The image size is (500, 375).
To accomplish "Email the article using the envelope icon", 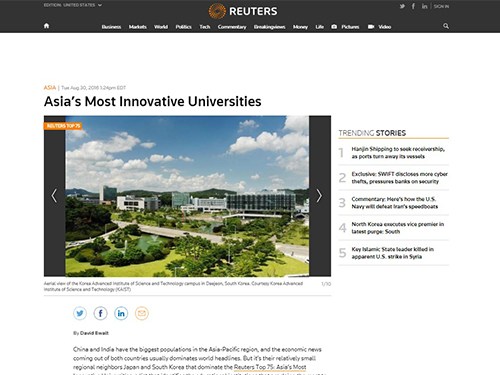I will point(142,313).
